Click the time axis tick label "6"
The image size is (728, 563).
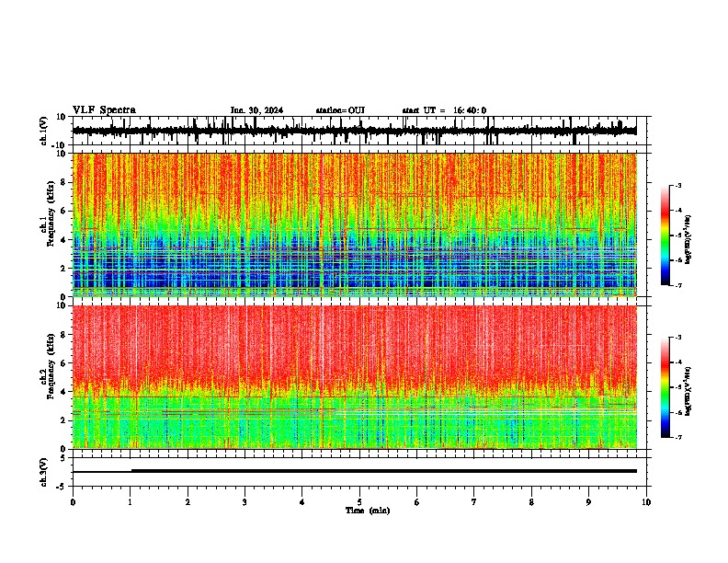(417, 502)
